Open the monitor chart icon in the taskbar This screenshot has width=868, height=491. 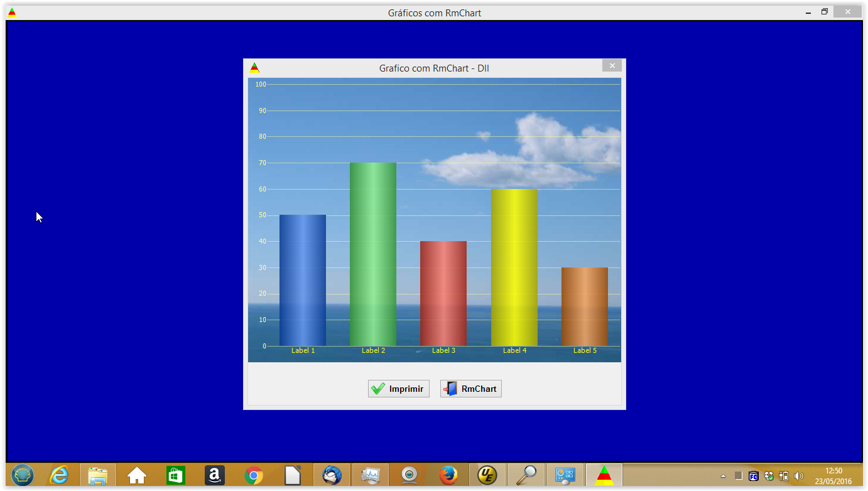point(371,475)
